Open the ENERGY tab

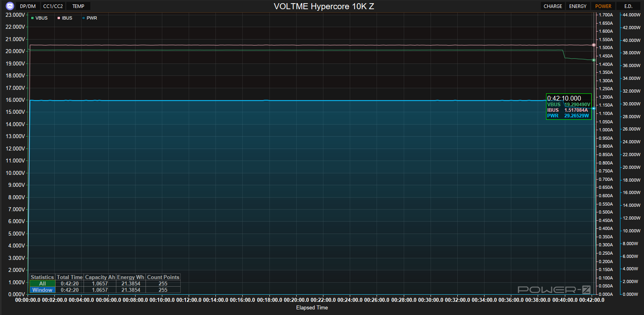click(x=578, y=6)
